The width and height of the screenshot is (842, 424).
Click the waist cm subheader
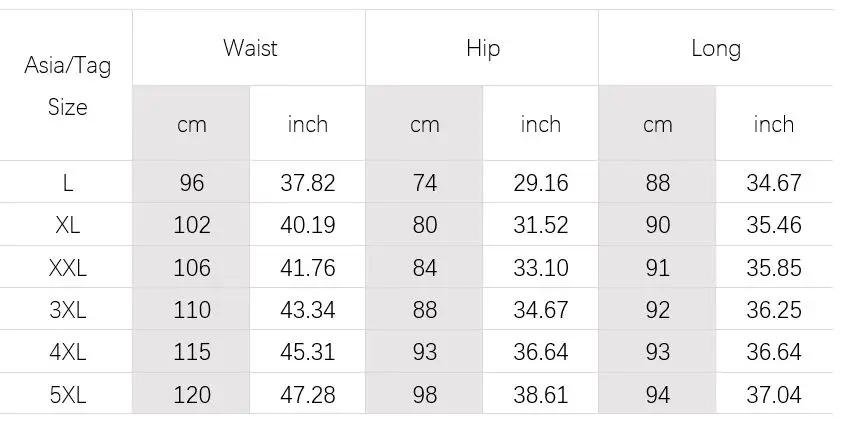tap(192, 125)
